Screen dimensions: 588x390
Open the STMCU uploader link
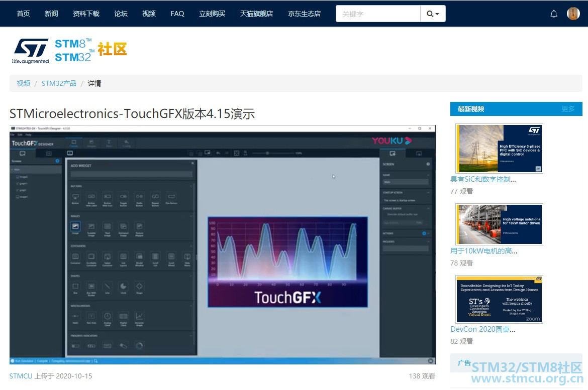click(x=21, y=376)
